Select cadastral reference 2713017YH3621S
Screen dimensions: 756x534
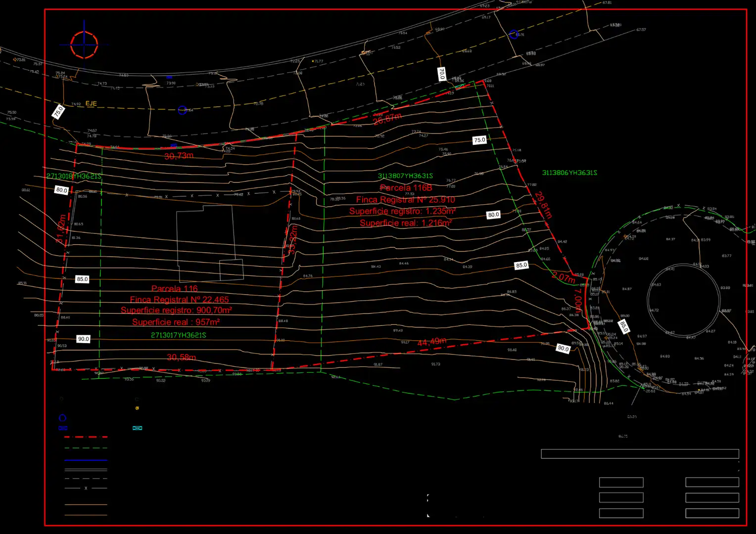[x=179, y=335]
